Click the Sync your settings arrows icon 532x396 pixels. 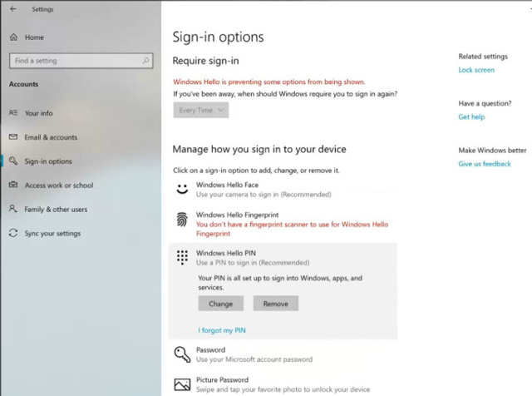click(x=13, y=233)
